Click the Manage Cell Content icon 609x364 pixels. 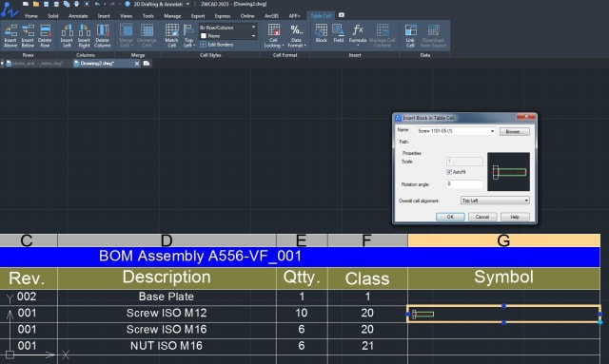coord(383,35)
